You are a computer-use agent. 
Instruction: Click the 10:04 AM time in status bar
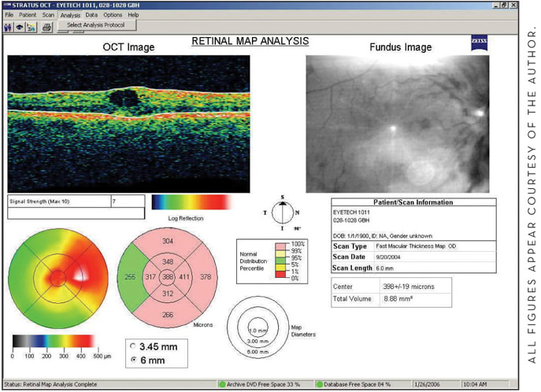pos(475,384)
